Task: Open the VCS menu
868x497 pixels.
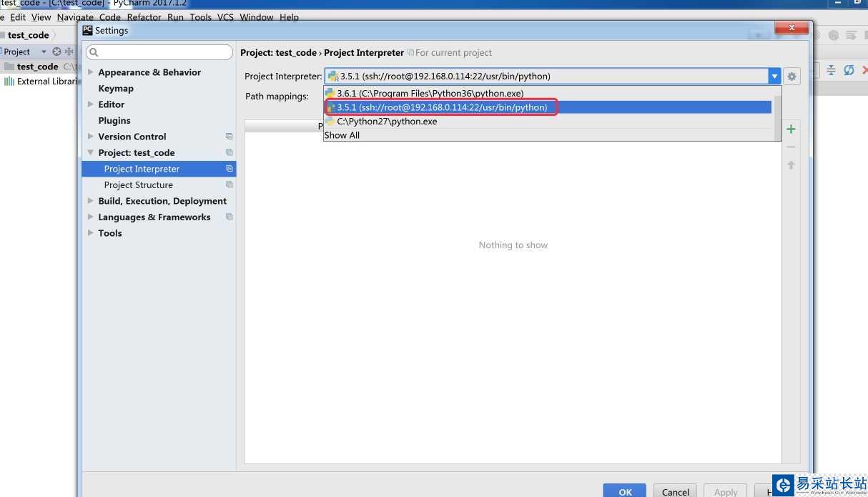Action: tap(225, 17)
